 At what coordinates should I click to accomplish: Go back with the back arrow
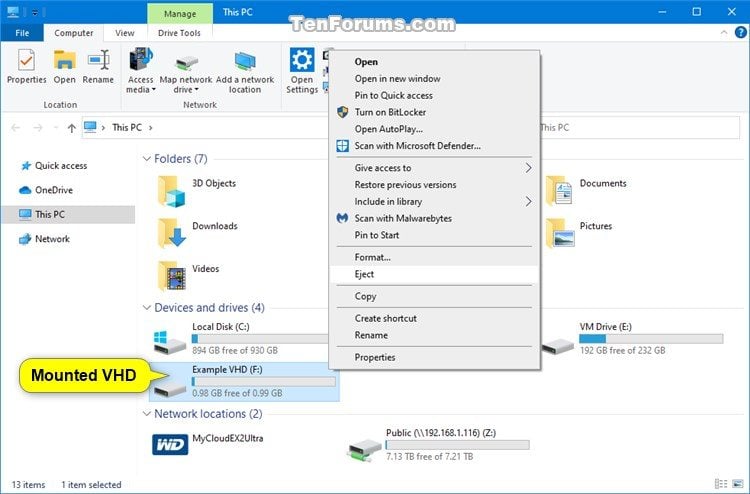click(16, 128)
